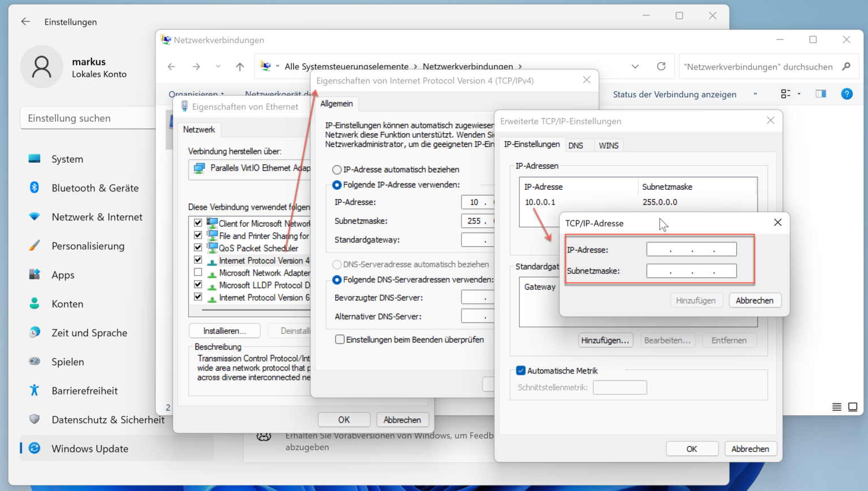
Task: Open Explorer help via the question mark icon
Action: [847, 94]
